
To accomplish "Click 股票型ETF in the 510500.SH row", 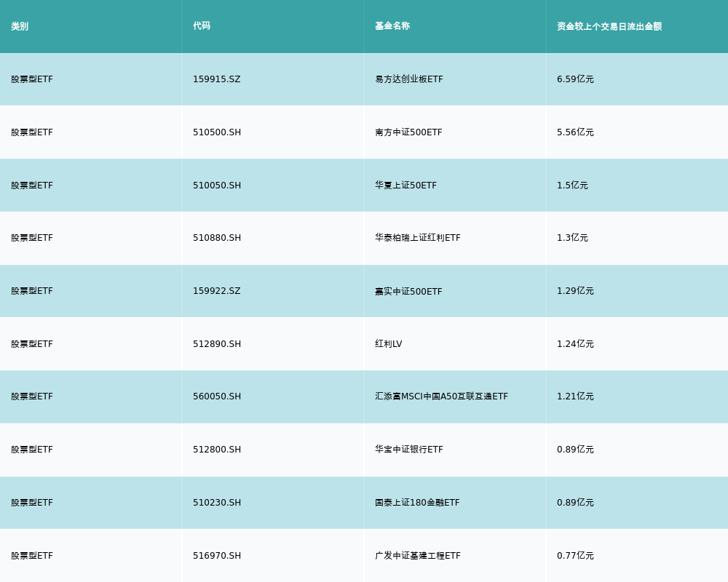I will [32, 132].
